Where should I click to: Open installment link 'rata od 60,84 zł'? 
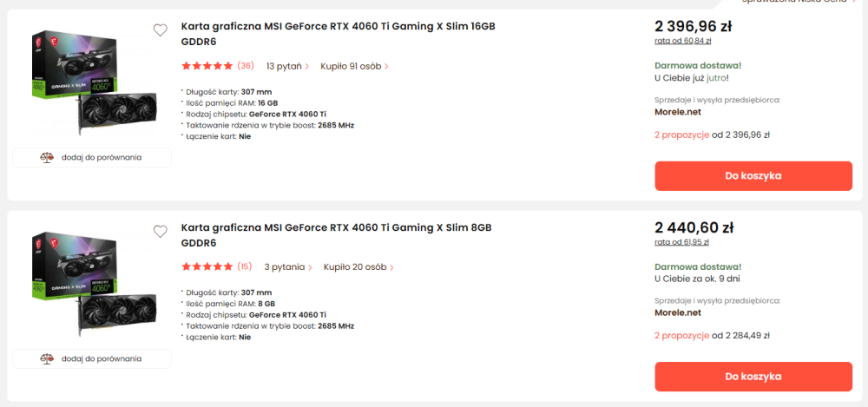click(x=682, y=40)
